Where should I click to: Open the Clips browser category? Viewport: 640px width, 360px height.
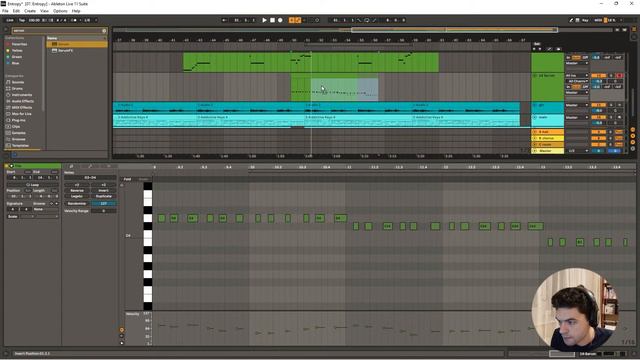(x=16, y=127)
